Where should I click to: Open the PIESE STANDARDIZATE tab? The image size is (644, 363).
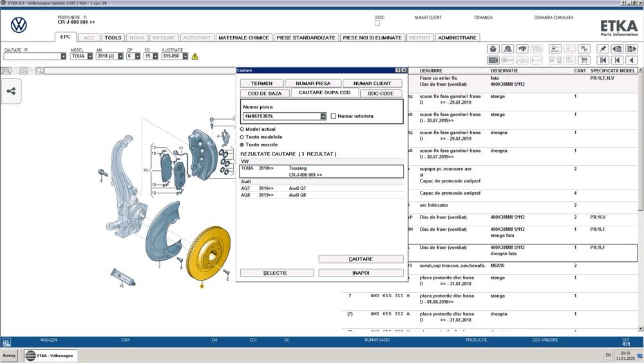(x=306, y=38)
